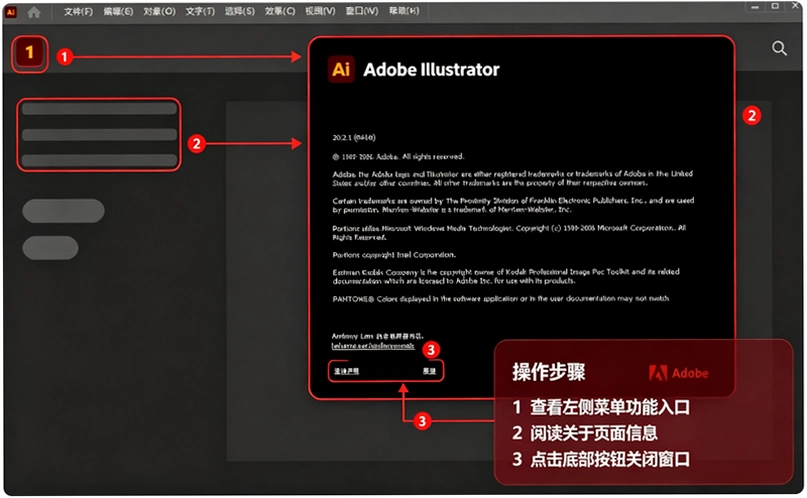Go to the Home screen icon
807x498 pixels.
34,12
